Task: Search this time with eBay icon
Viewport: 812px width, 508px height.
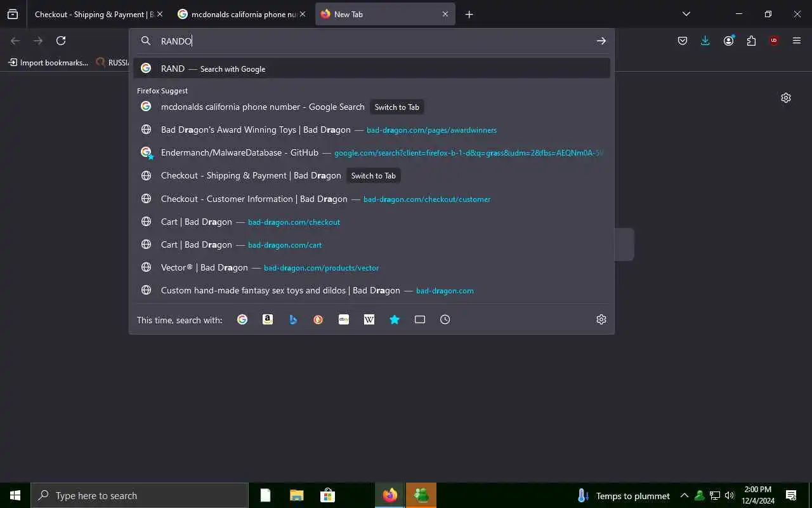Action: click(x=344, y=319)
